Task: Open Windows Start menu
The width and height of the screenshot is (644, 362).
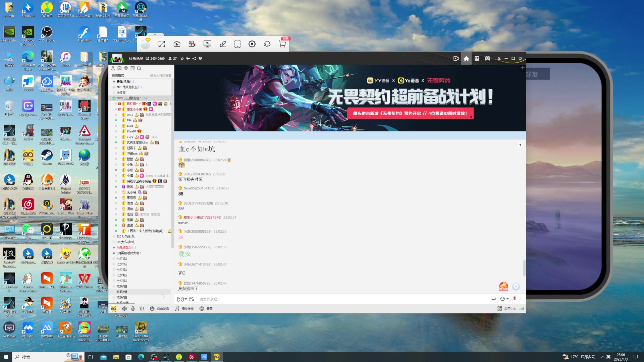Action: tap(6, 357)
